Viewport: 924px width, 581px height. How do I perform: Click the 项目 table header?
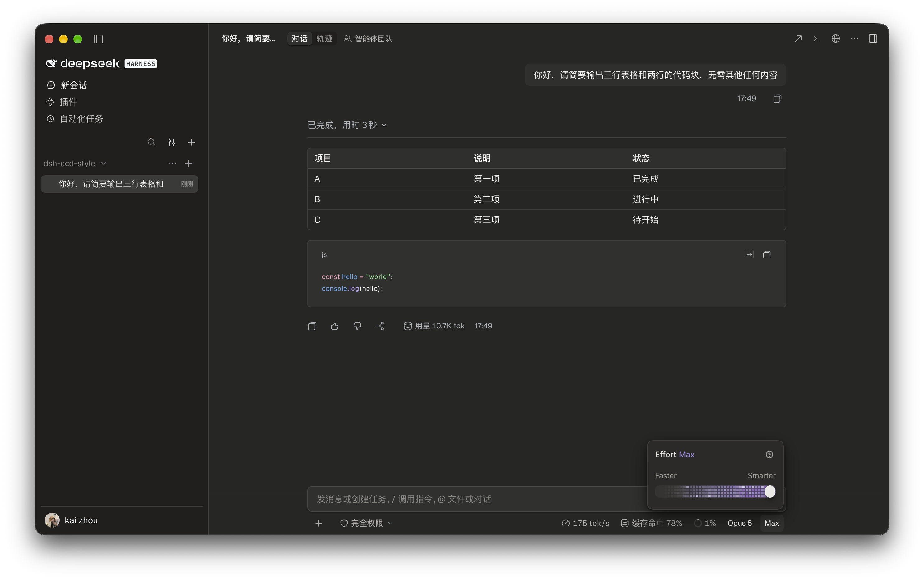(323, 158)
